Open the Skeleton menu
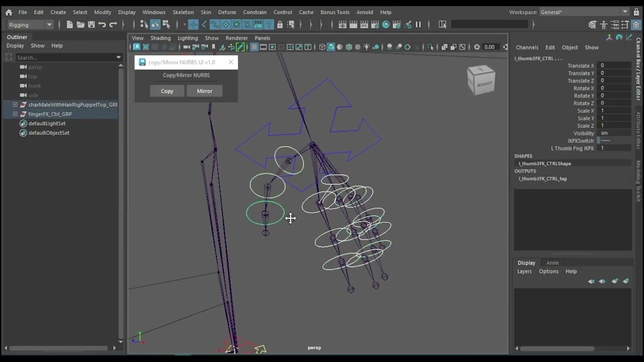Viewport: 644px width, 362px height. pos(183,12)
